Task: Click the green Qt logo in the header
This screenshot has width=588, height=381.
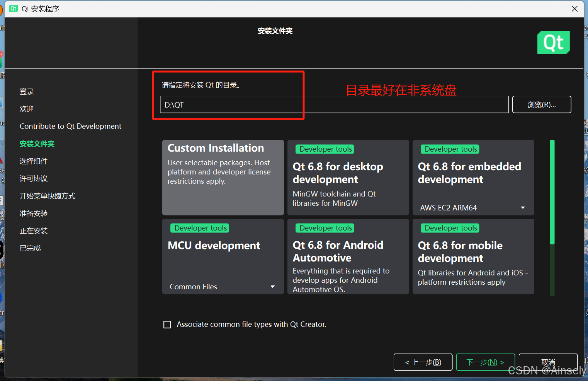Action: pos(554,43)
